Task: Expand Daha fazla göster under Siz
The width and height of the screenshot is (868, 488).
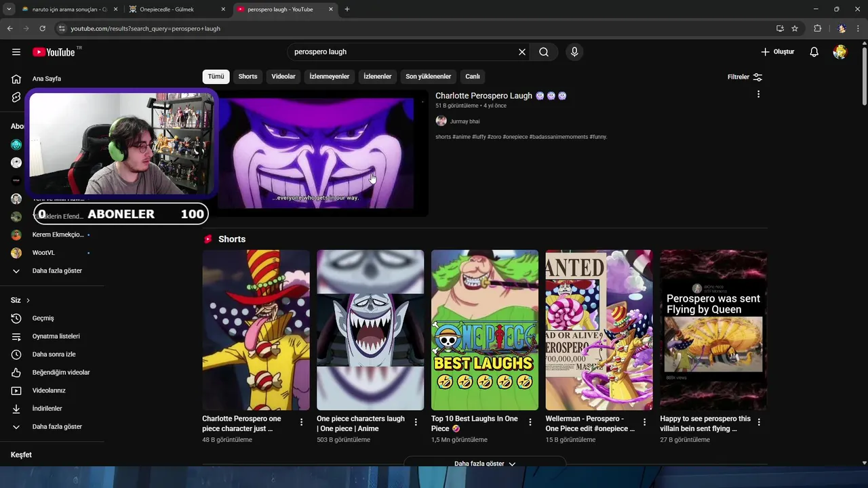Action: coord(57,427)
